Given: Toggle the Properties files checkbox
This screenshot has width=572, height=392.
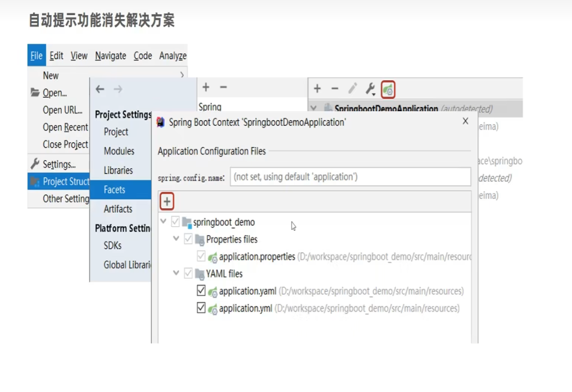Looking at the screenshot, I should [x=188, y=239].
